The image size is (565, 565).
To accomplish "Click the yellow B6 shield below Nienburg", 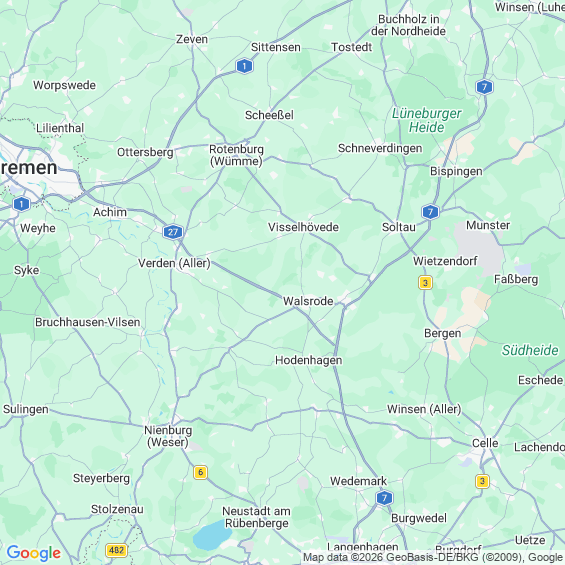I will pyautogui.click(x=200, y=472).
